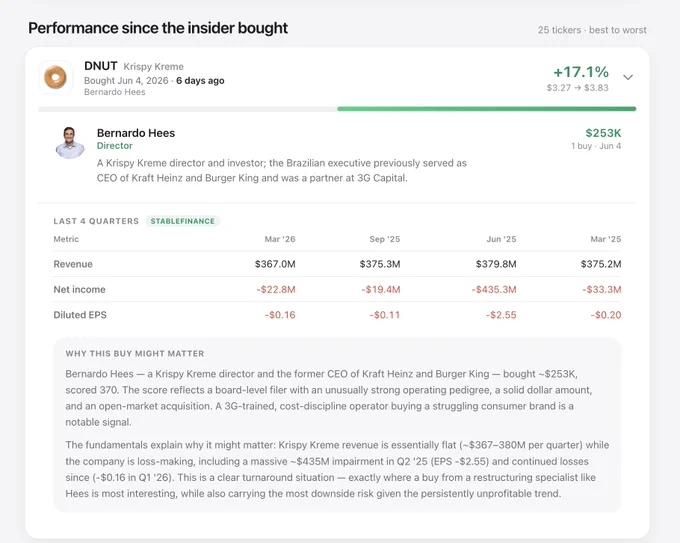
Task: Click the 'Performance since the insider bought' heading
Action: tap(158, 28)
